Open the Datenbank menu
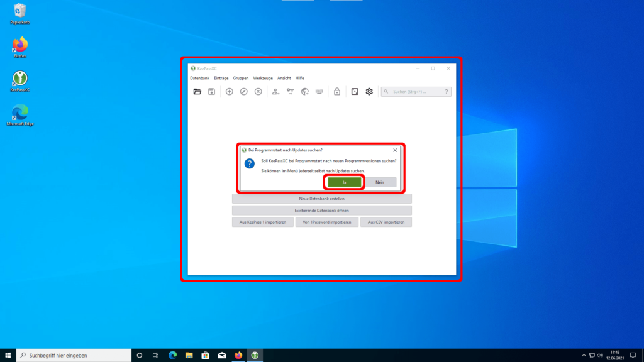Screen dimensions: 644x362 tap(199, 78)
